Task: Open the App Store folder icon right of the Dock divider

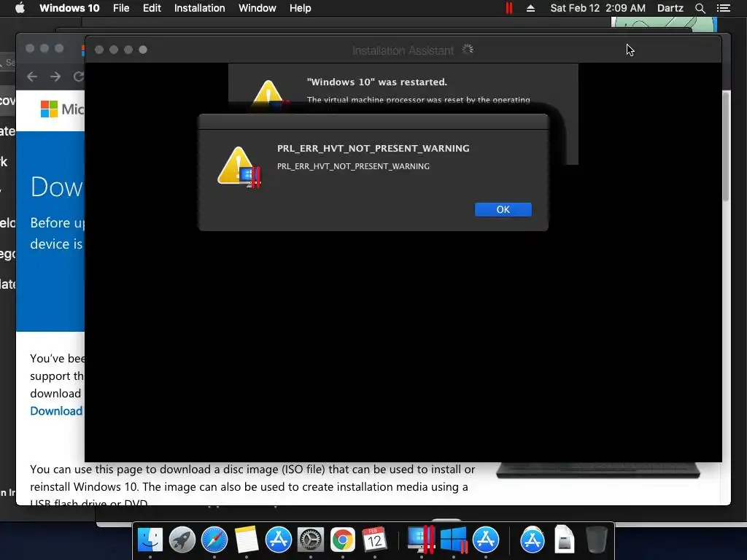Action: [532, 540]
